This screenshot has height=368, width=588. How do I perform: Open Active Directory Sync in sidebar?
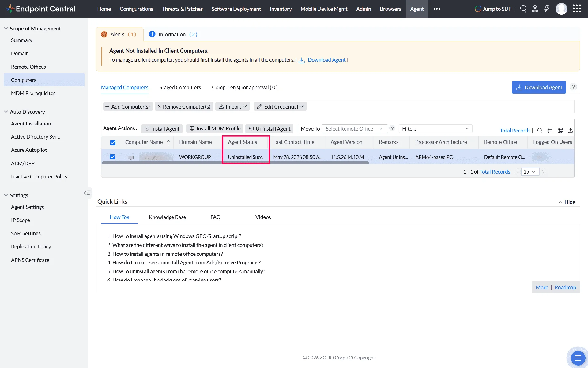click(x=36, y=137)
